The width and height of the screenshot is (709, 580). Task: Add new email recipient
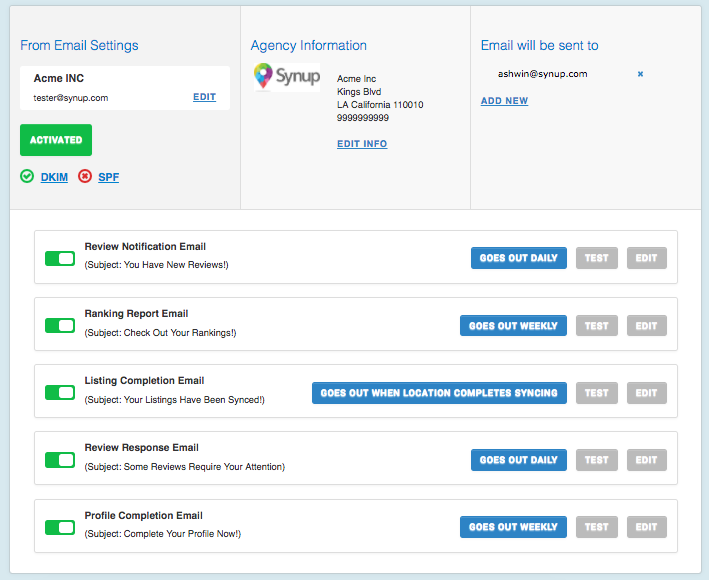[504, 101]
